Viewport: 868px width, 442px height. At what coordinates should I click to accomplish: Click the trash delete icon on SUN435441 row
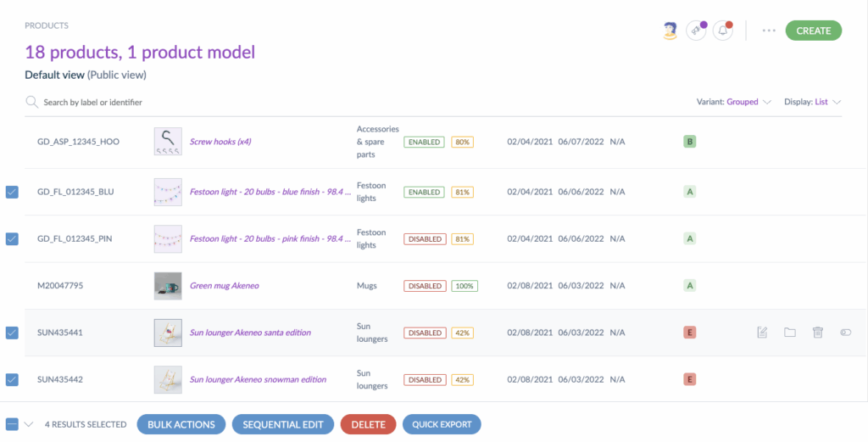click(817, 333)
